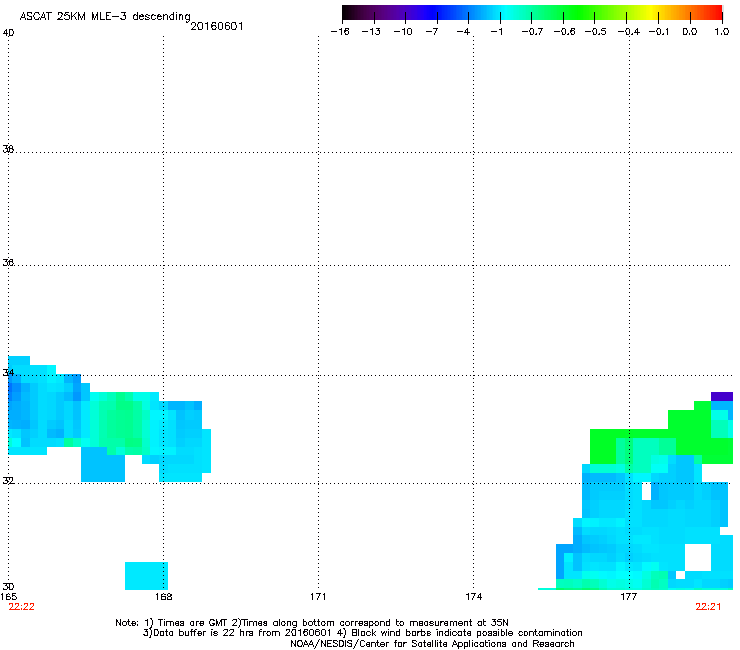The height and width of the screenshot is (650, 740).
Task: Click the red end of the color bar
Action: click(x=715, y=13)
